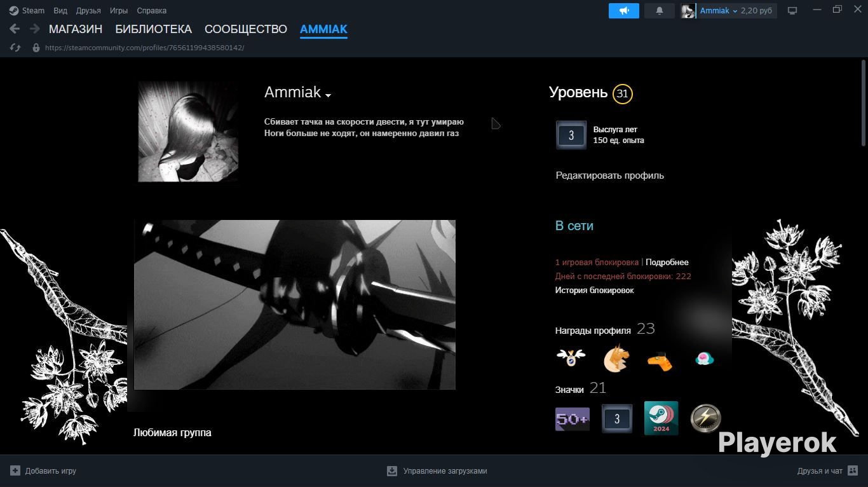The height and width of the screenshot is (487, 868).
Task: Click the friends list grid icon
Action: click(x=853, y=471)
